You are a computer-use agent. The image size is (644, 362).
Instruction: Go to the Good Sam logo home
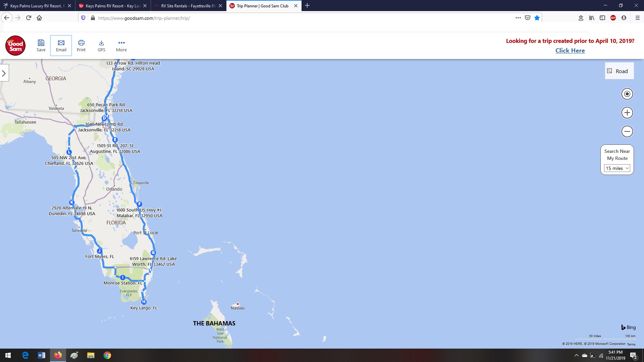[15, 46]
